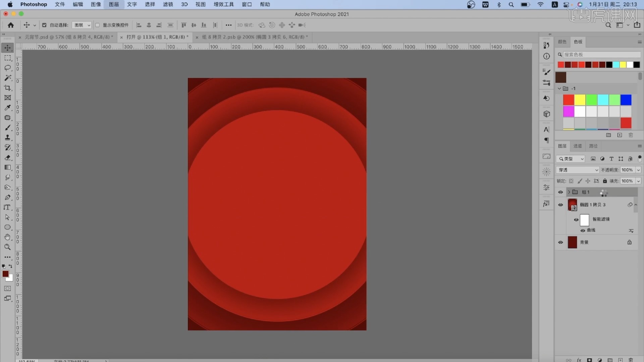The width and height of the screenshot is (644, 362).
Task: Toggle visibility of 曲线 curves filter
Action: coord(583,231)
